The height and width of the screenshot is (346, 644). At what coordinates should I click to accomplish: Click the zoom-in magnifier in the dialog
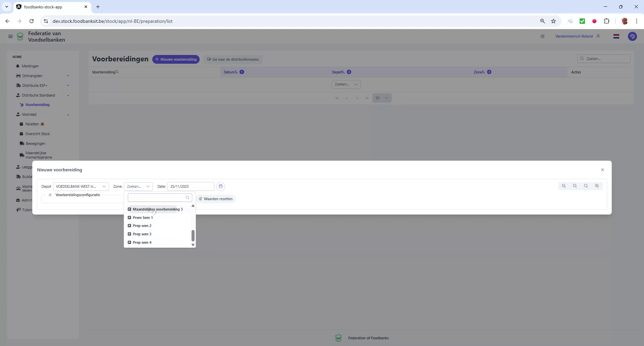tap(597, 186)
